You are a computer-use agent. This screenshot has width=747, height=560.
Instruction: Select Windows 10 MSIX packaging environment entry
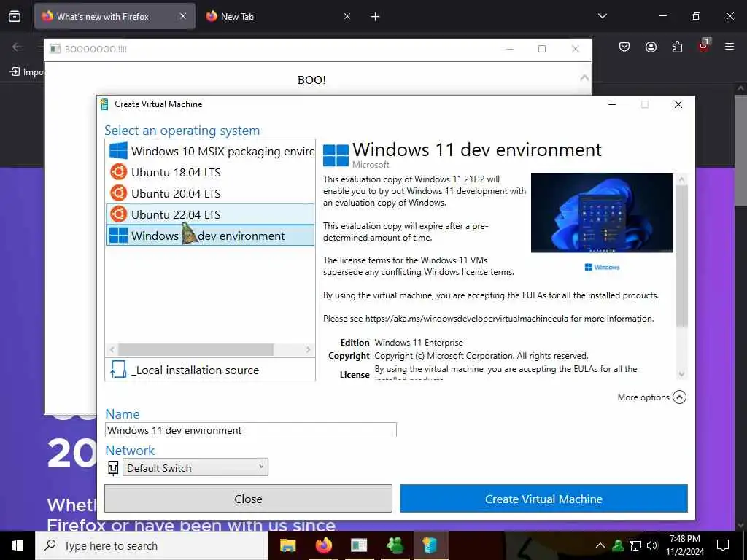click(x=210, y=152)
